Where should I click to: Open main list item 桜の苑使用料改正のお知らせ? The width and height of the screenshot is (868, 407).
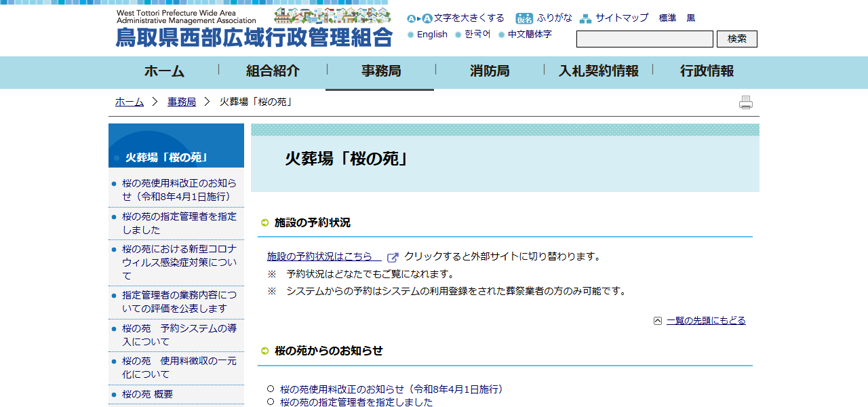pyautogui.click(x=393, y=389)
